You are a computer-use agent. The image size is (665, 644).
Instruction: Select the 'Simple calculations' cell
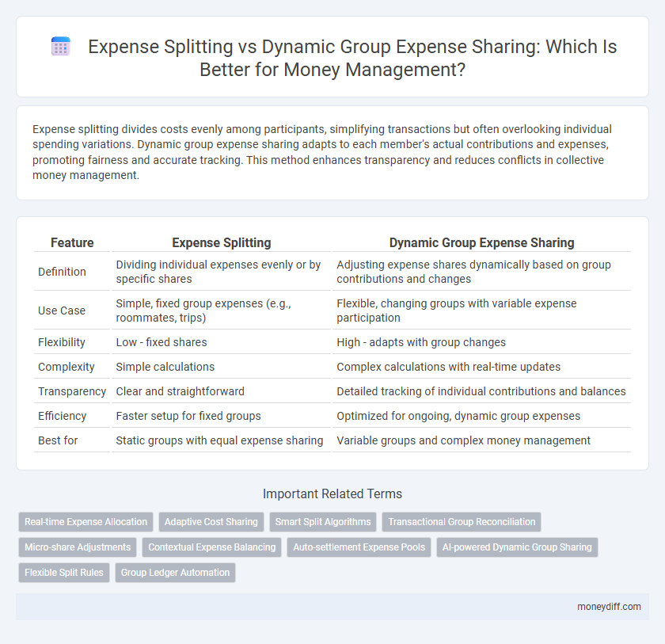point(222,367)
